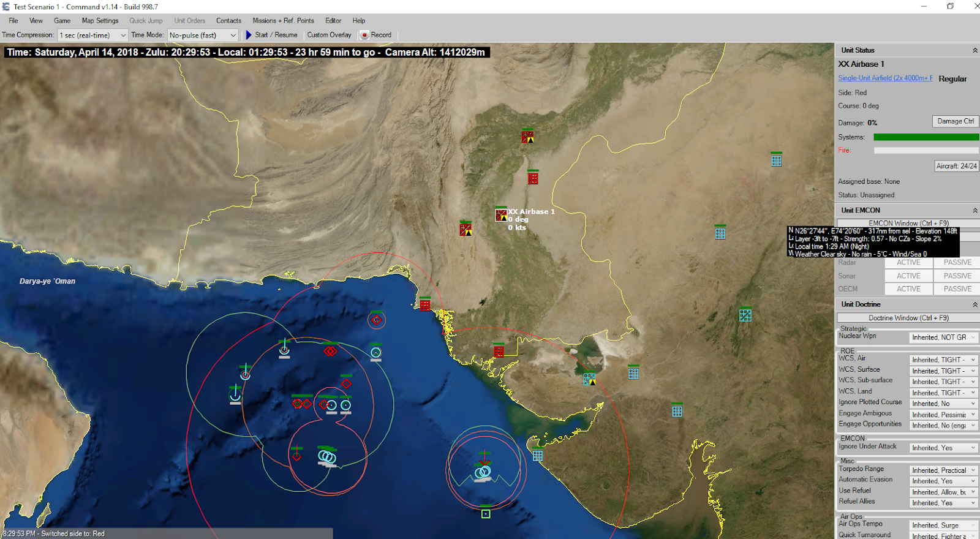Collapse the Unit EMCON panel
This screenshot has width=980, height=539.
click(x=975, y=210)
